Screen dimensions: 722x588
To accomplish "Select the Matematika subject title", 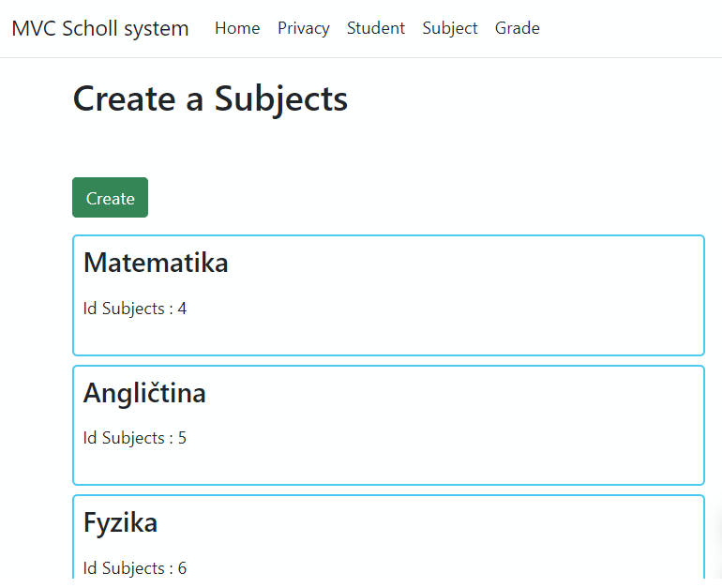I will pyautogui.click(x=156, y=263).
